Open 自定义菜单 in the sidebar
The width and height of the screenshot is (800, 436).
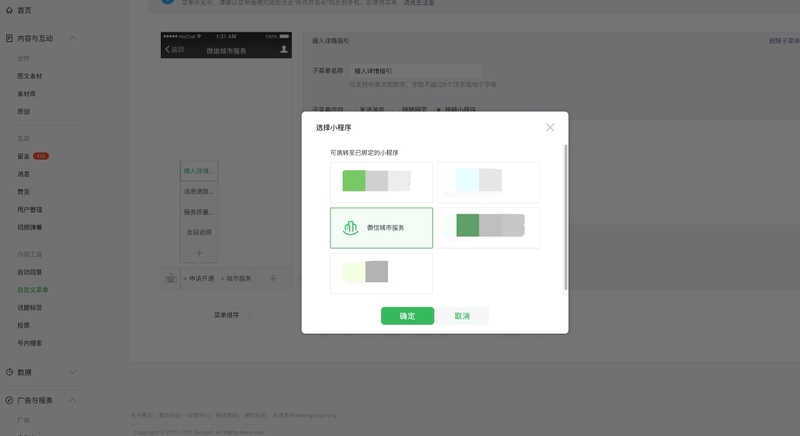point(33,290)
